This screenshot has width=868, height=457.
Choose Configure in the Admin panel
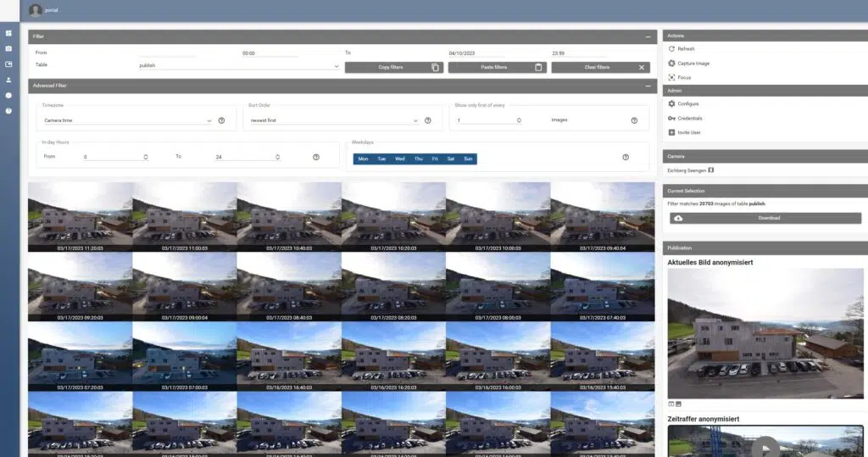(687, 103)
